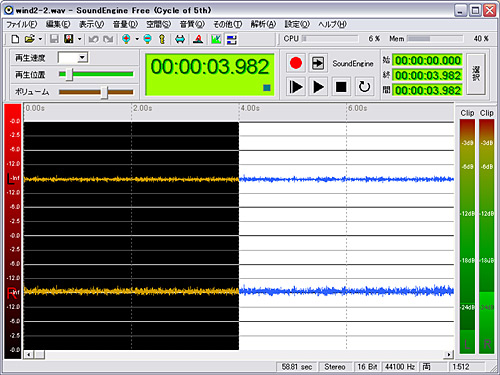Viewport: 500px width, 375px height.
Task: Click the CPU usage bar
Action: (x=330, y=39)
